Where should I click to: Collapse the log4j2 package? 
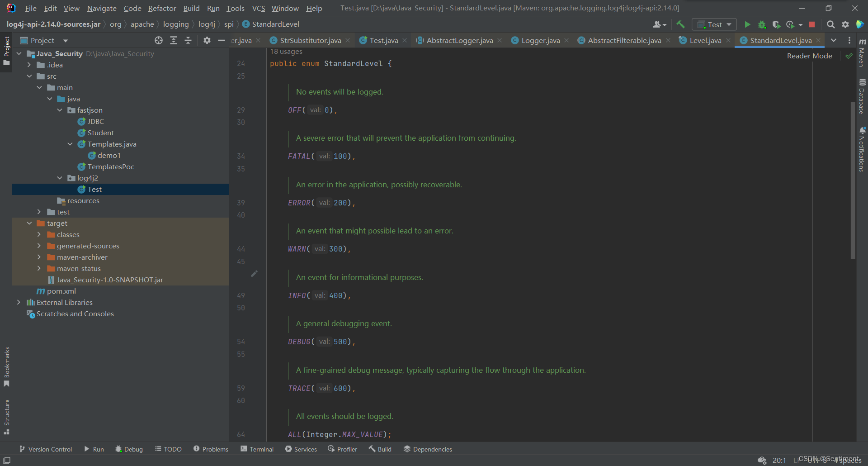click(x=60, y=178)
